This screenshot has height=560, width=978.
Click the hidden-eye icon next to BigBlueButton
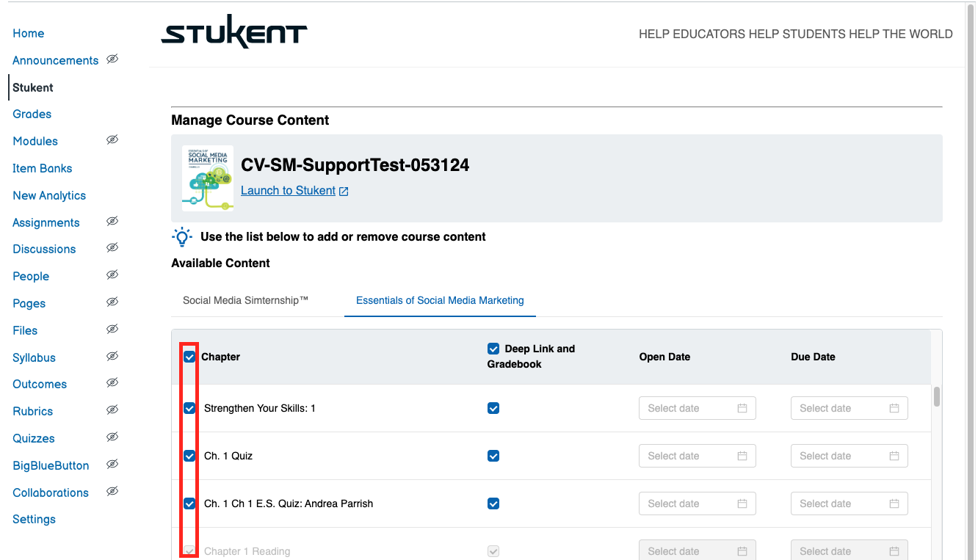click(112, 464)
